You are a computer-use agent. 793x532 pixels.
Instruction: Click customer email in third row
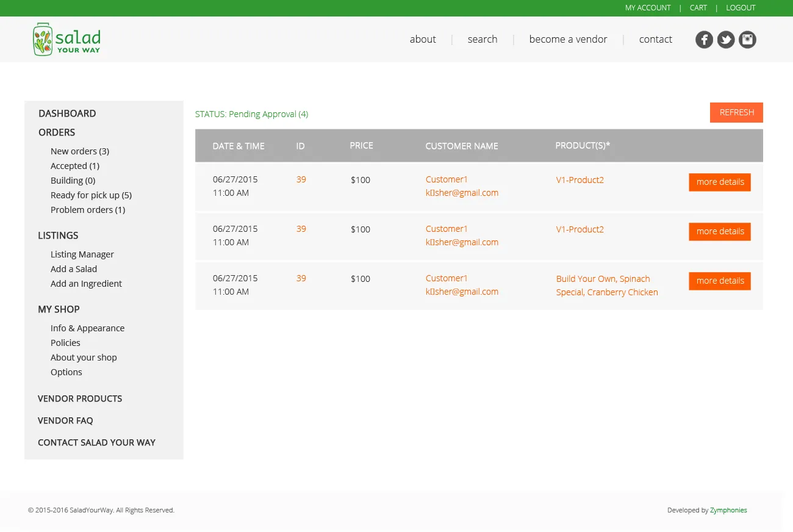tap(462, 292)
